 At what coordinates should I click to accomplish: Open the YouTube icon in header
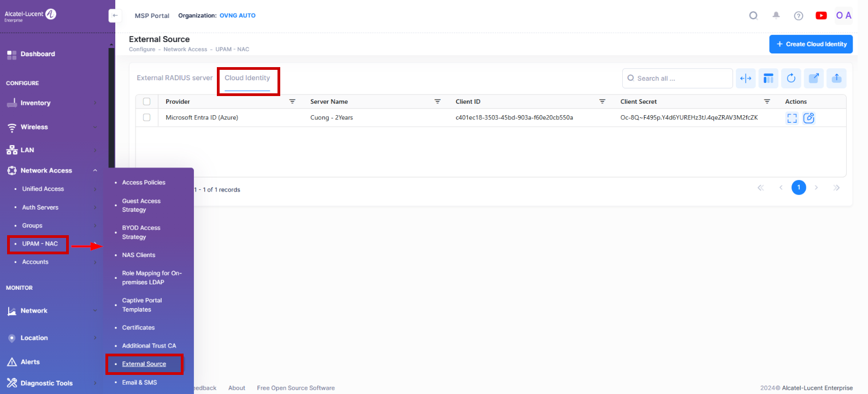coord(820,16)
